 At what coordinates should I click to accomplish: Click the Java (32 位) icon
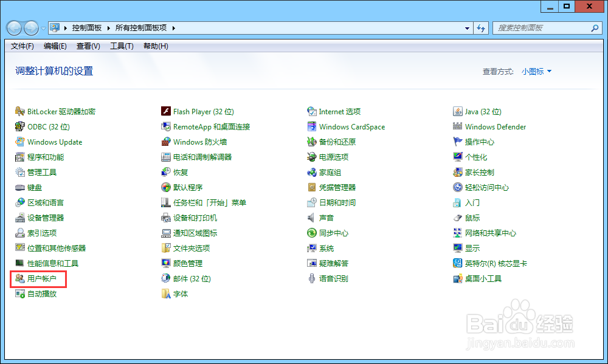(x=458, y=112)
